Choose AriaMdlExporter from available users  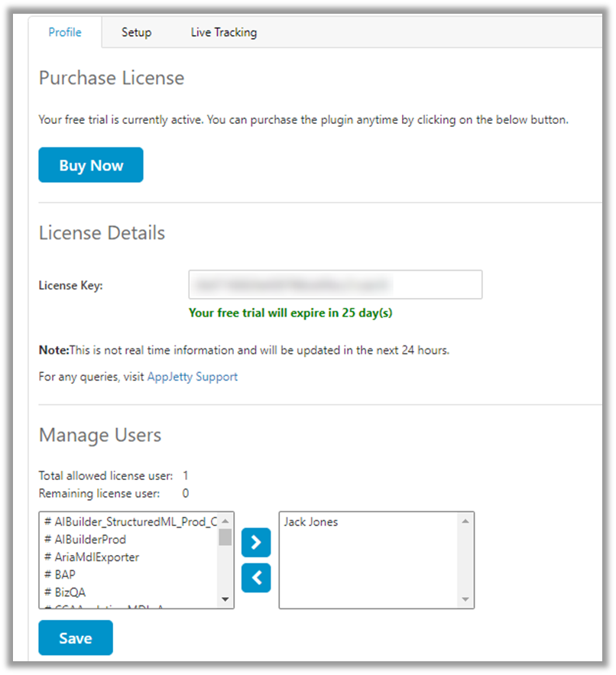96,557
